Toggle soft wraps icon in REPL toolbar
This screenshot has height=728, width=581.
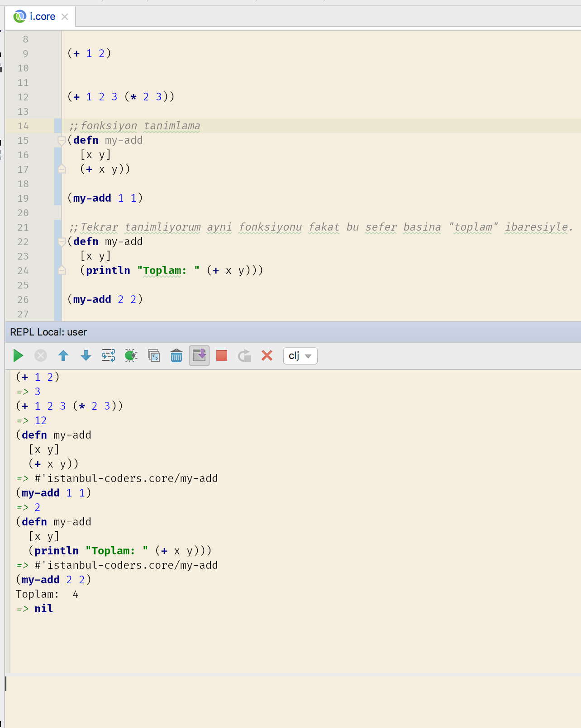pos(109,356)
